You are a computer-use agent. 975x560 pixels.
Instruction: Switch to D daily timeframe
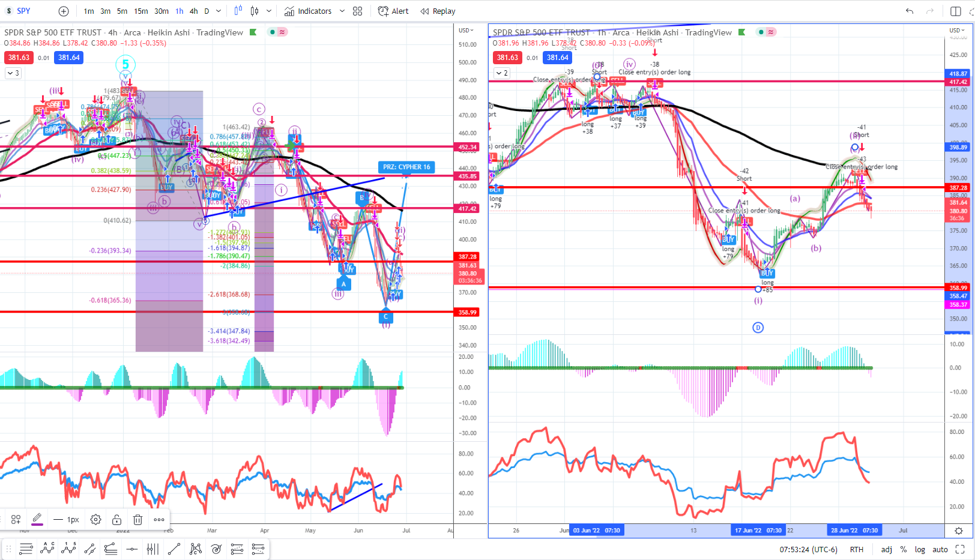click(207, 11)
